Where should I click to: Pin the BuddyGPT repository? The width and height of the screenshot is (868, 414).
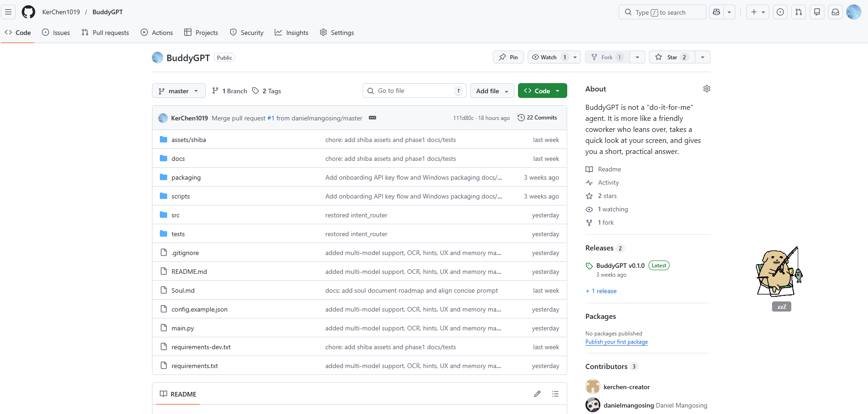pos(508,57)
